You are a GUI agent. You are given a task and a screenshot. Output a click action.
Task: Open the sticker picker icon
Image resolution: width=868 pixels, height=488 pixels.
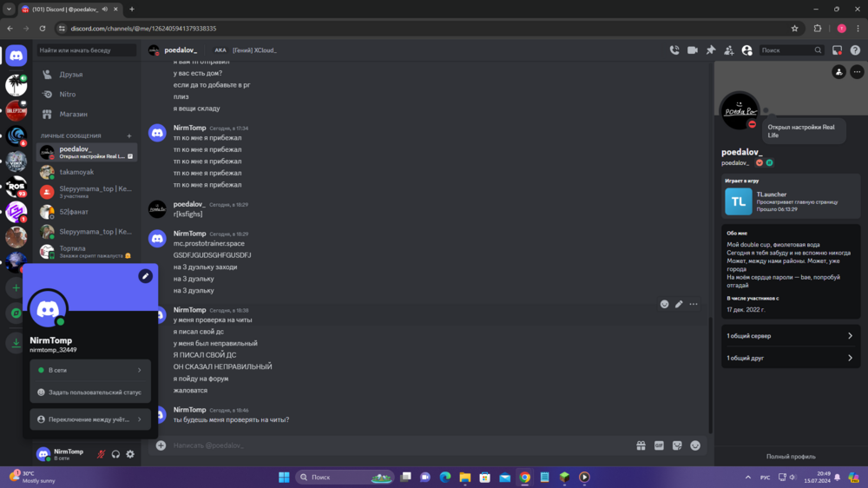point(677,445)
